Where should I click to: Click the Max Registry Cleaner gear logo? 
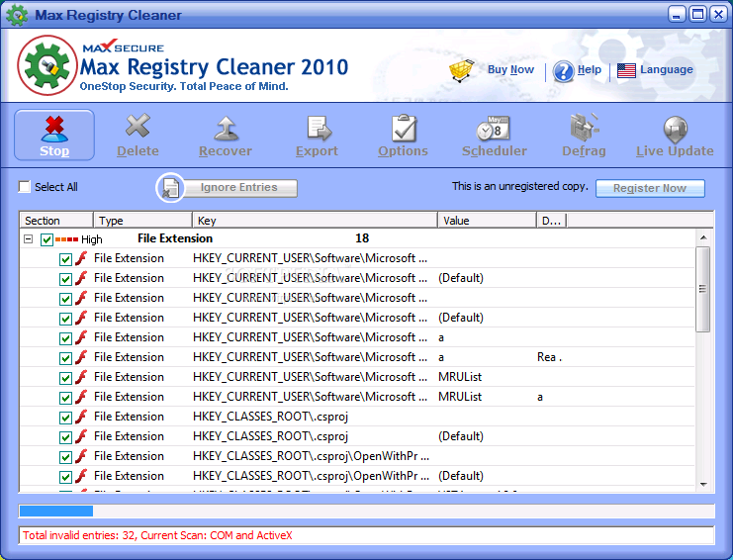(x=46, y=65)
